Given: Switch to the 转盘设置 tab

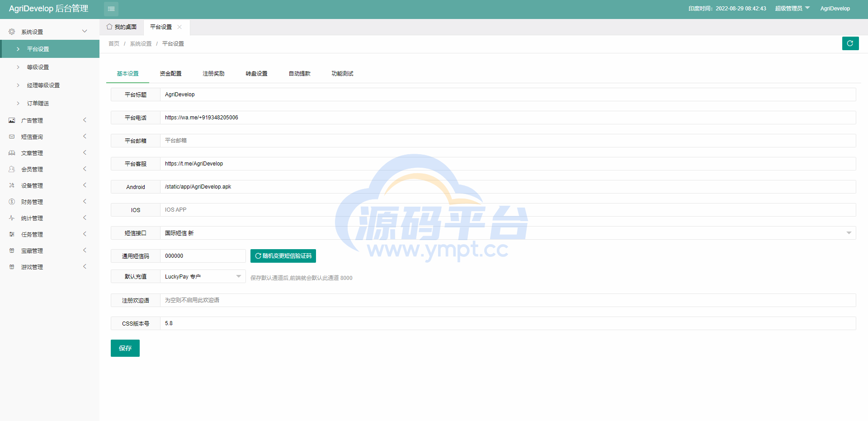Looking at the screenshot, I should (x=256, y=73).
